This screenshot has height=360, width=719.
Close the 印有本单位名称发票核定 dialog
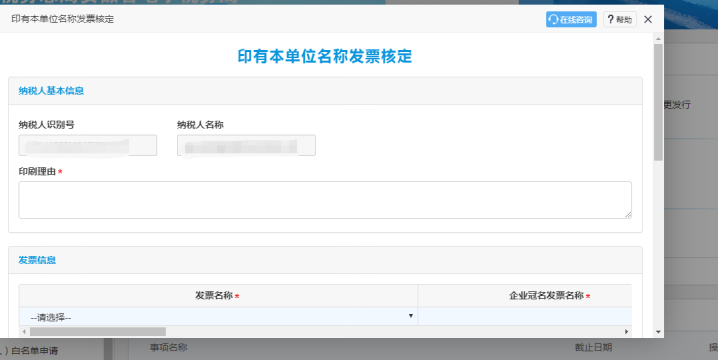pos(648,19)
